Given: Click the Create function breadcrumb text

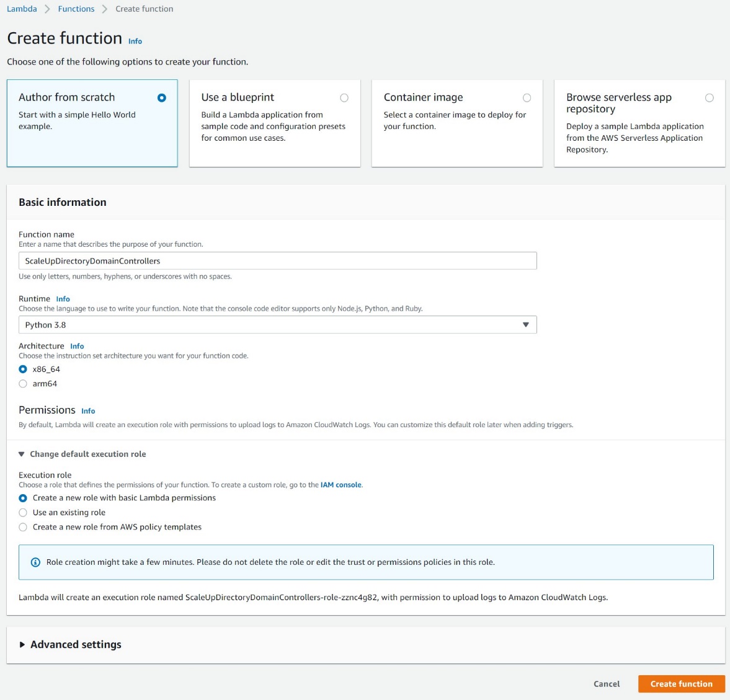Looking at the screenshot, I should pyautogui.click(x=145, y=9).
